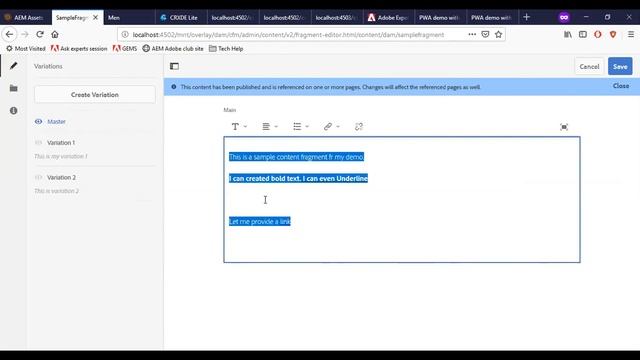This screenshot has height=360, width=640.
Task: Show site information icon in address bar
Action: tap(125, 34)
